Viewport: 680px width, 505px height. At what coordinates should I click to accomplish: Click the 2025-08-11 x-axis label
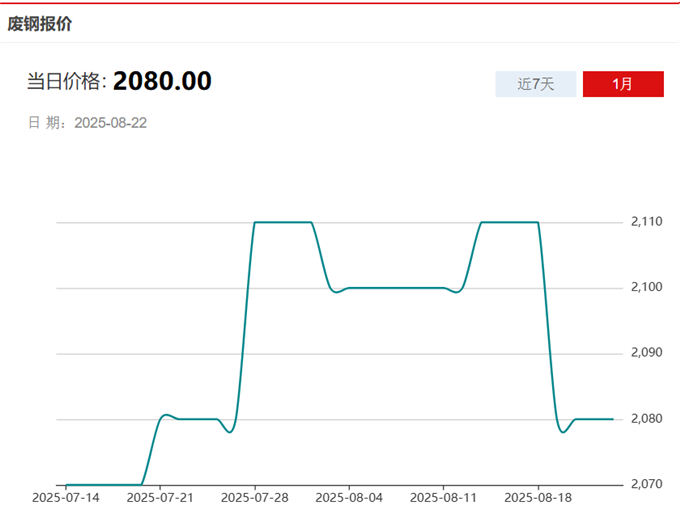[x=443, y=496]
